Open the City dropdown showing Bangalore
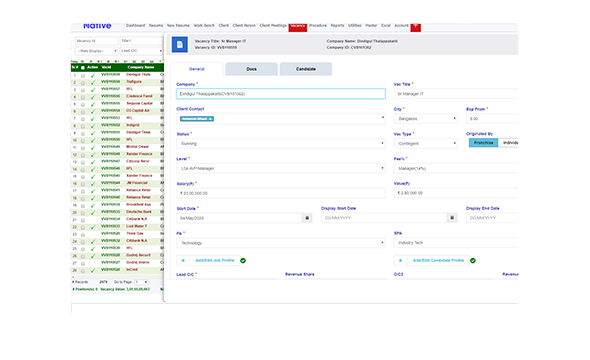590x360 pixels. 426,119
